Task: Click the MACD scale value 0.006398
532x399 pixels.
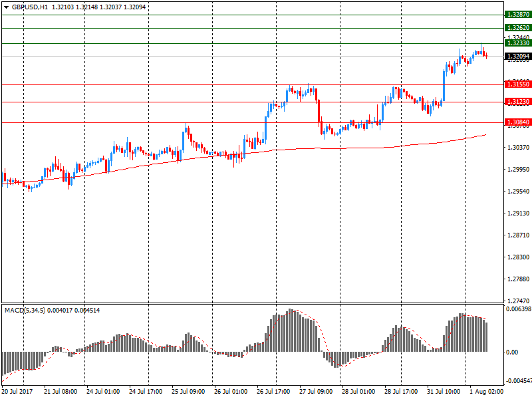Action: (519, 309)
